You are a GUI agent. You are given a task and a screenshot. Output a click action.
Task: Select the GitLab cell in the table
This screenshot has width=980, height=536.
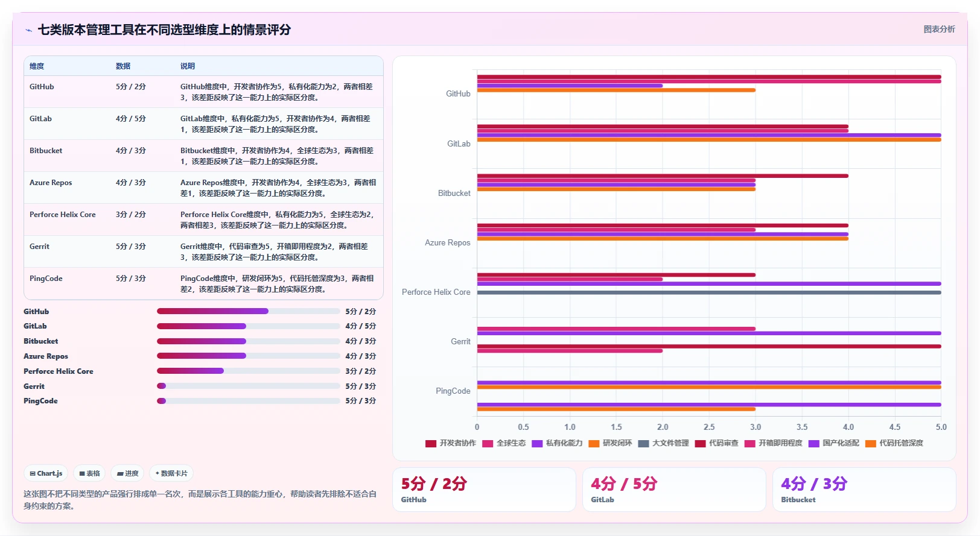point(40,119)
